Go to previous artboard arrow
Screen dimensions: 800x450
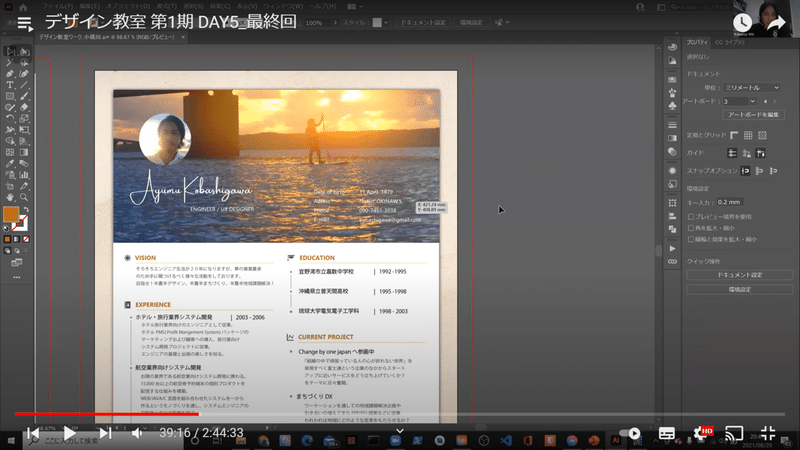pyautogui.click(x=765, y=102)
